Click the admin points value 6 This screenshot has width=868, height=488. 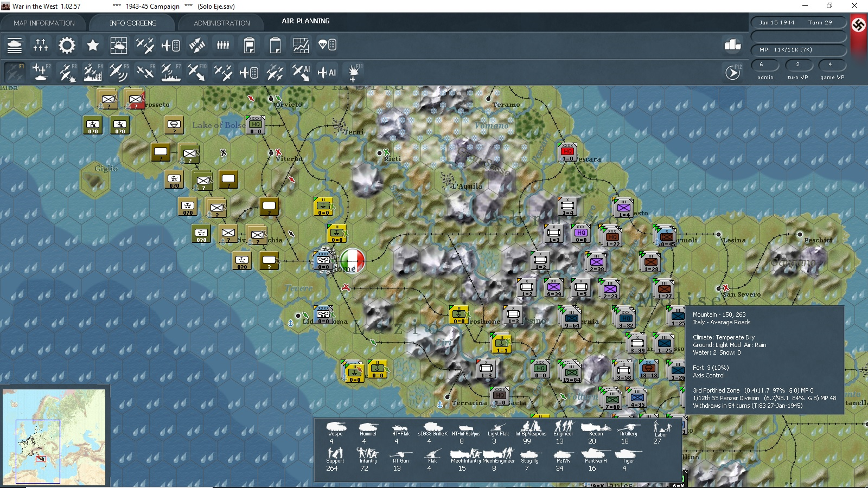pos(765,65)
